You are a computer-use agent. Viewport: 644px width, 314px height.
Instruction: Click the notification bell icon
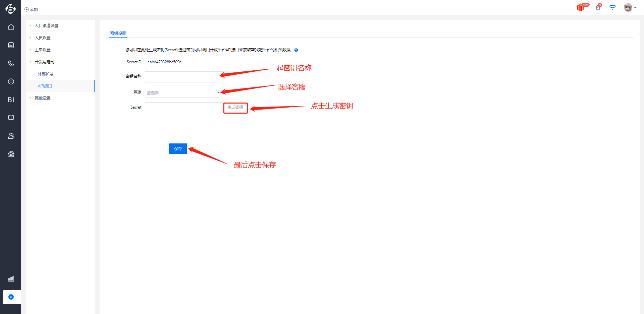[598, 7]
